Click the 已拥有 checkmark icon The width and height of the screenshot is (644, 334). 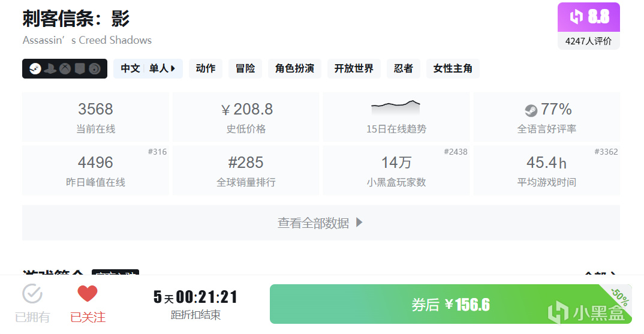32,293
